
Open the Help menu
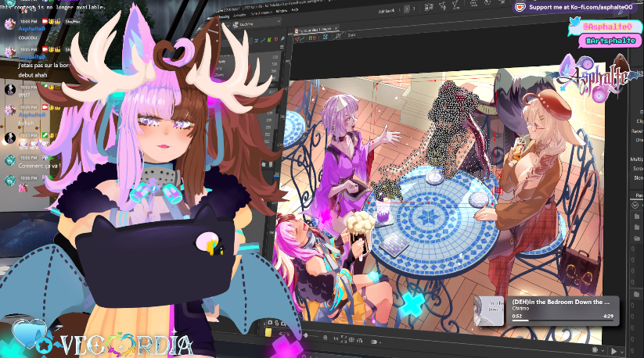(x=295, y=9)
